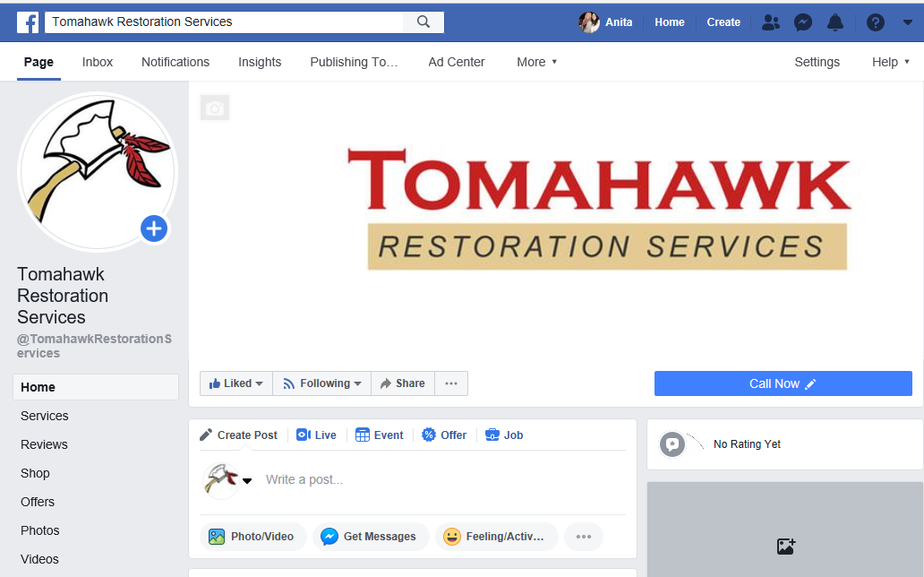Click the search field text
This screenshot has width=924, height=577.
point(142,22)
